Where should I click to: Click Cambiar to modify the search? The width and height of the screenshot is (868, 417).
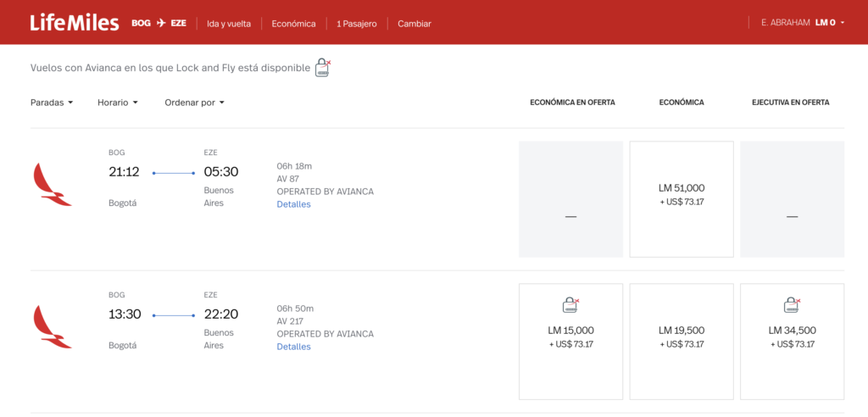point(414,24)
